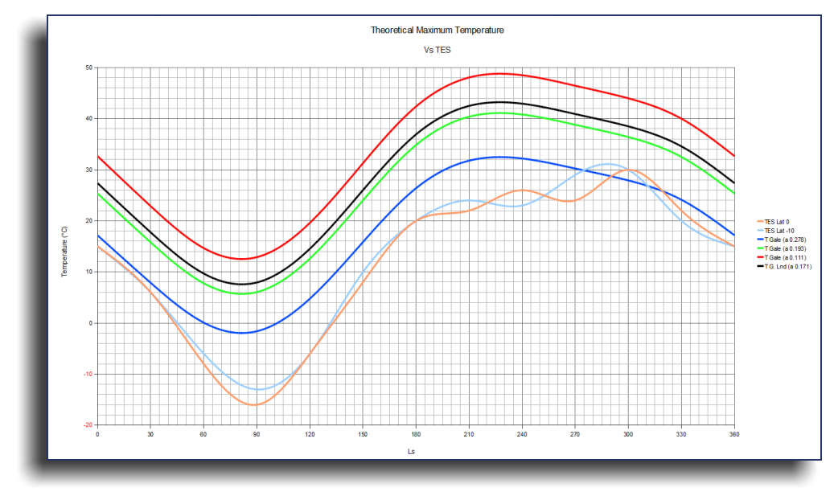Click the red T Gale (a 0.111) legend swatch
The width and height of the screenshot is (834, 504).
[x=758, y=256]
